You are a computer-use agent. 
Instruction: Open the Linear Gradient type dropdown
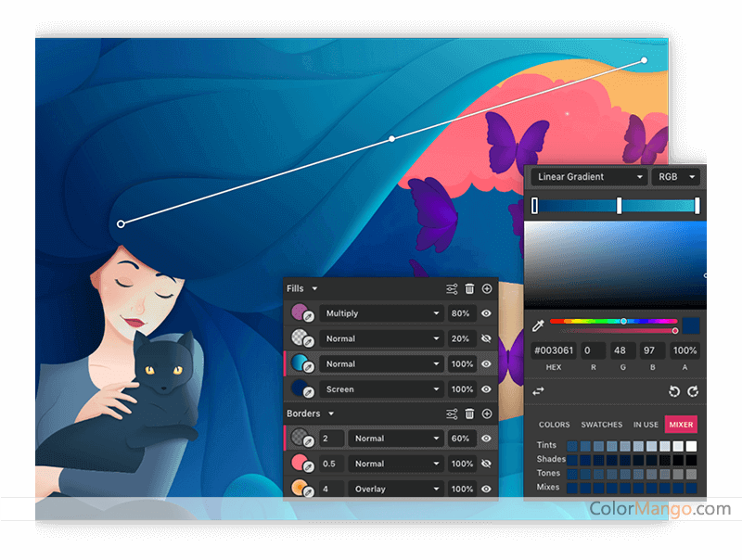pos(588,177)
